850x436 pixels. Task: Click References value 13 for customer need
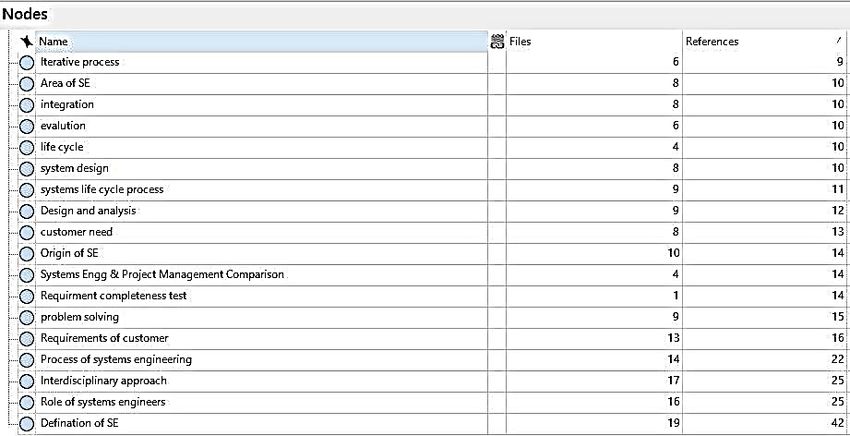(x=838, y=232)
